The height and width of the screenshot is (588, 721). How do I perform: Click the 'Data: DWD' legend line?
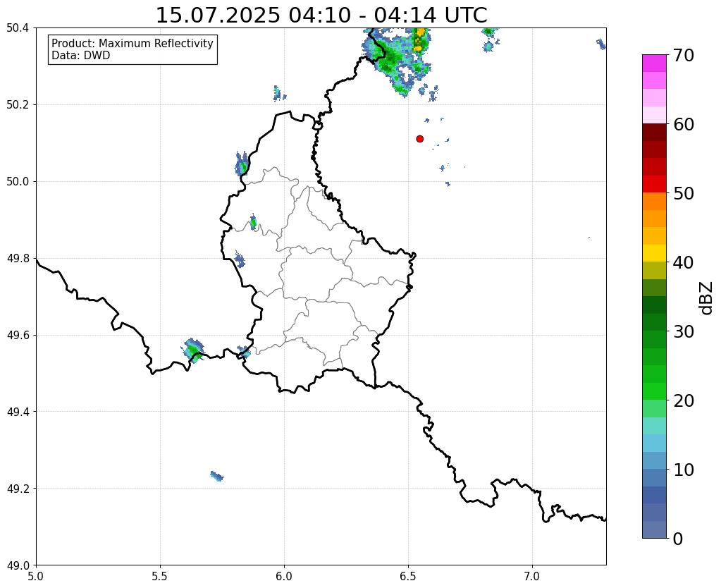tap(81, 56)
